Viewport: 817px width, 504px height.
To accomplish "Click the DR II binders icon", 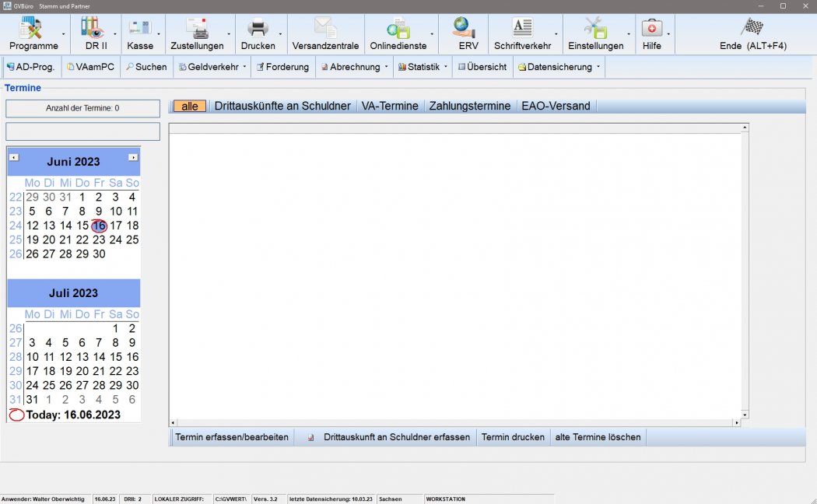I will click(x=91, y=28).
